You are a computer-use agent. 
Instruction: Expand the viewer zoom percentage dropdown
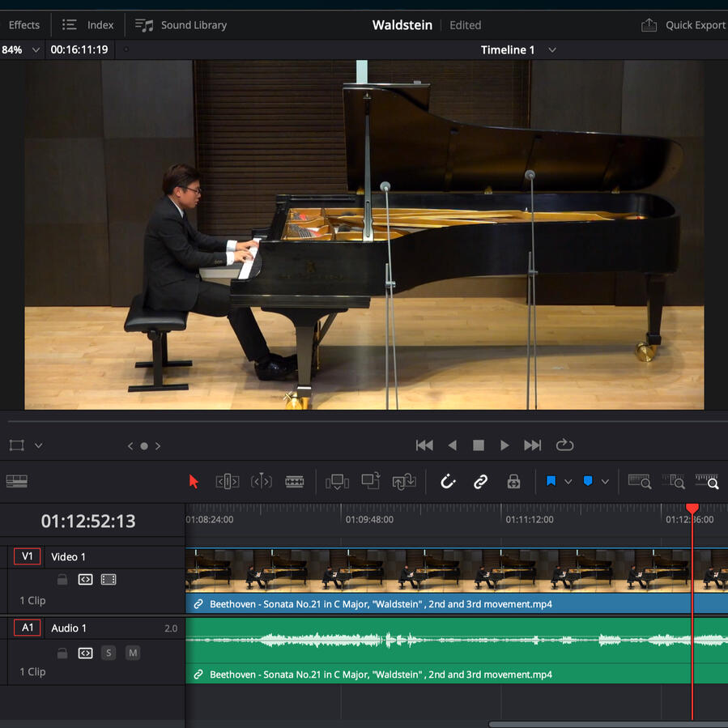pos(36,50)
